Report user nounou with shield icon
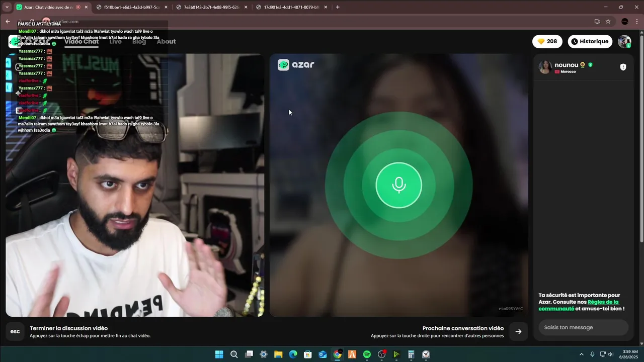The image size is (644, 362). [x=623, y=67]
